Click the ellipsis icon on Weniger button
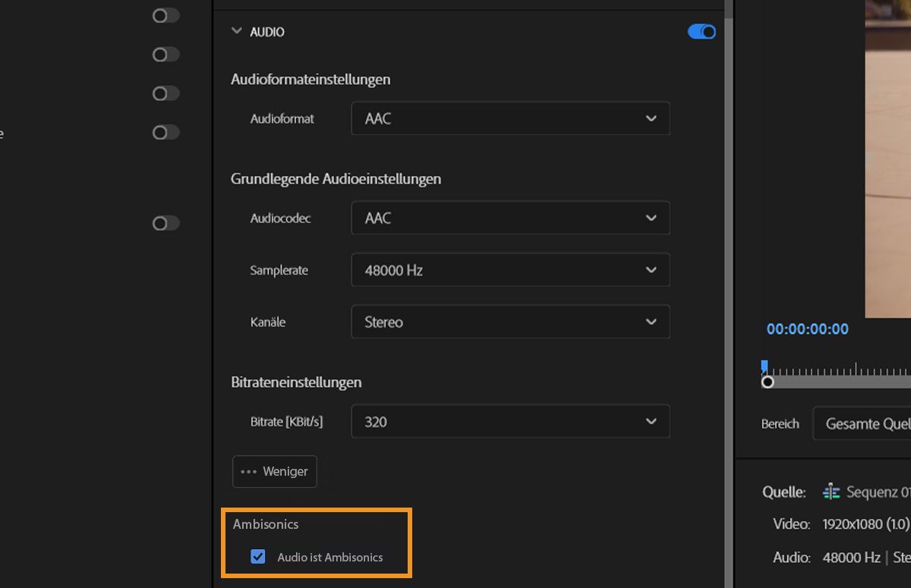The width and height of the screenshot is (911, 588). 251,471
